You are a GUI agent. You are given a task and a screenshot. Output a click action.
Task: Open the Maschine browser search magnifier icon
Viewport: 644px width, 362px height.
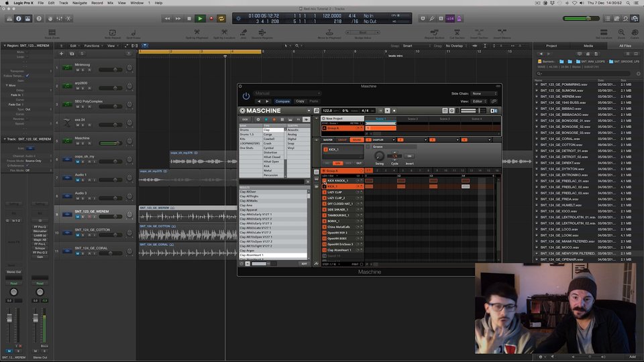point(316,111)
